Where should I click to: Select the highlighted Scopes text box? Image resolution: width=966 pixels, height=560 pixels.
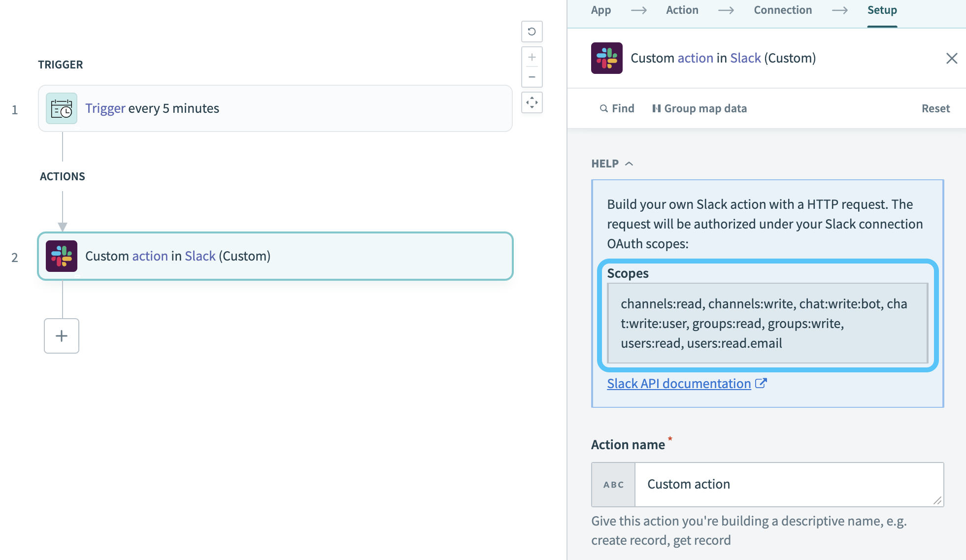coord(766,323)
